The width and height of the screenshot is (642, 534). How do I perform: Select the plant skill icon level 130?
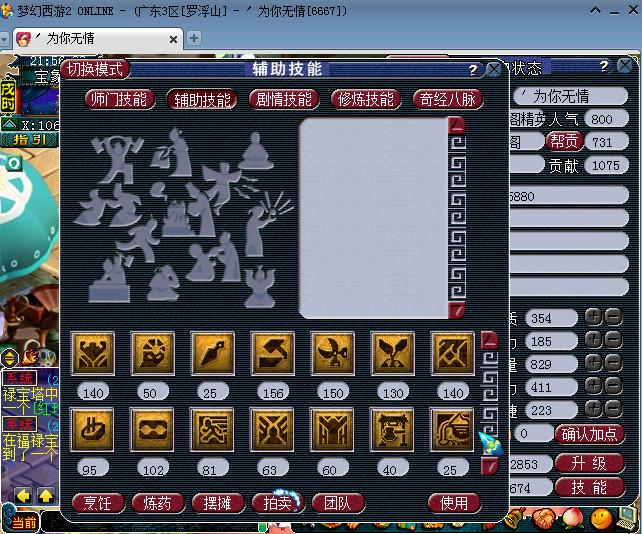pyautogui.click(x=392, y=354)
